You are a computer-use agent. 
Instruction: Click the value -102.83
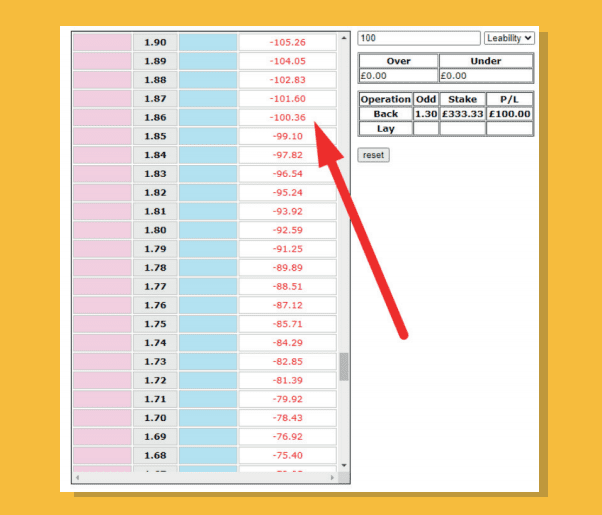(x=288, y=80)
